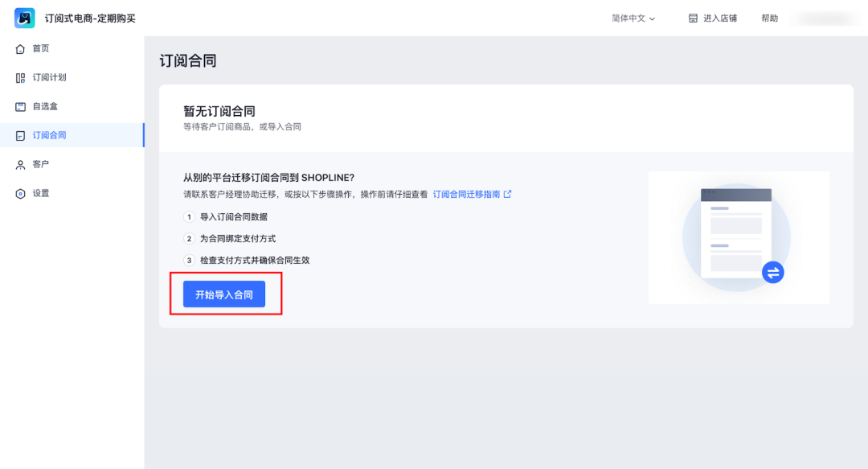The width and height of the screenshot is (868, 469).
Task: Click step 1 text 导入订阅合同数据
Action: 234,217
